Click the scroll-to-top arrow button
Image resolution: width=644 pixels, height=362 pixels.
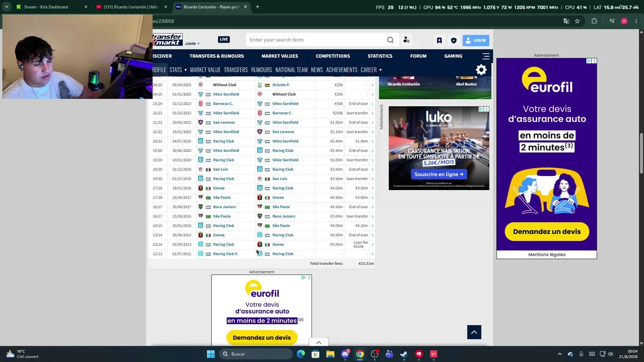pos(474,332)
